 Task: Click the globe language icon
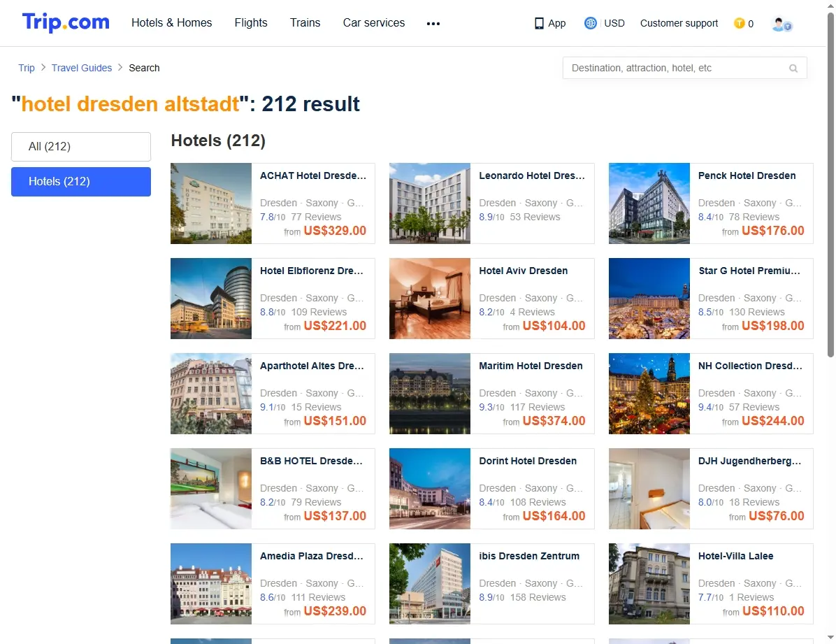click(x=590, y=23)
